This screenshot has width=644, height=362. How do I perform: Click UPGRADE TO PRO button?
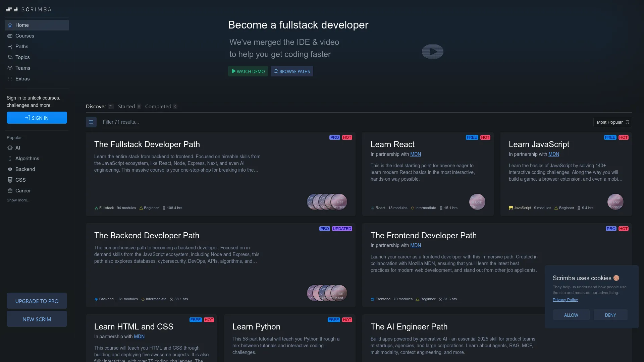(37, 301)
